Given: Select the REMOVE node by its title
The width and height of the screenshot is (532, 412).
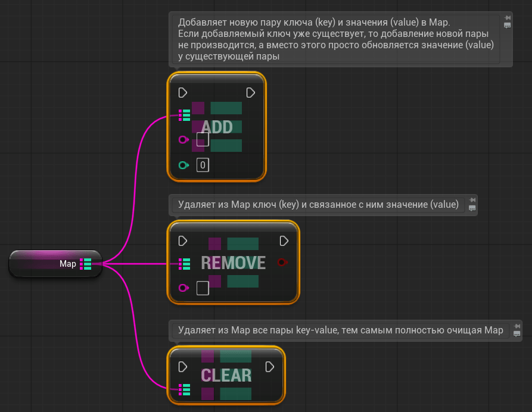Looking at the screenshot, I should [233, 262].
